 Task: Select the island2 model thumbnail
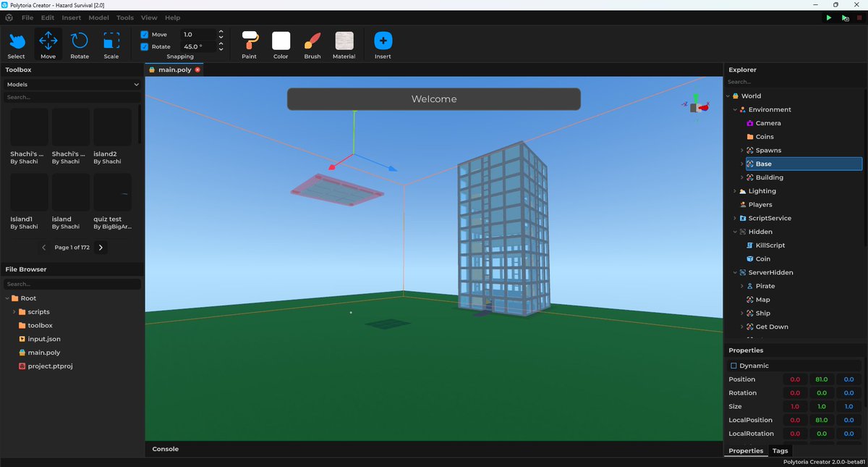click(x=112, y=127)
